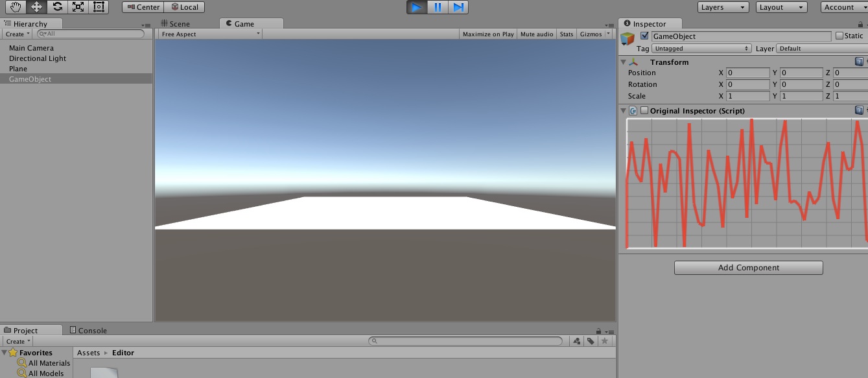Select the Move tool
868x378 pixels.
(38, 6)
